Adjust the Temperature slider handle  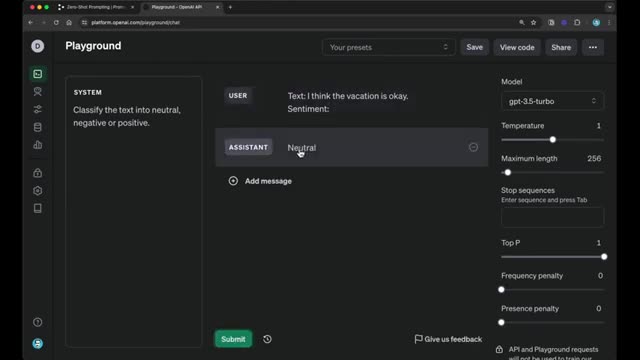point(553,140)
